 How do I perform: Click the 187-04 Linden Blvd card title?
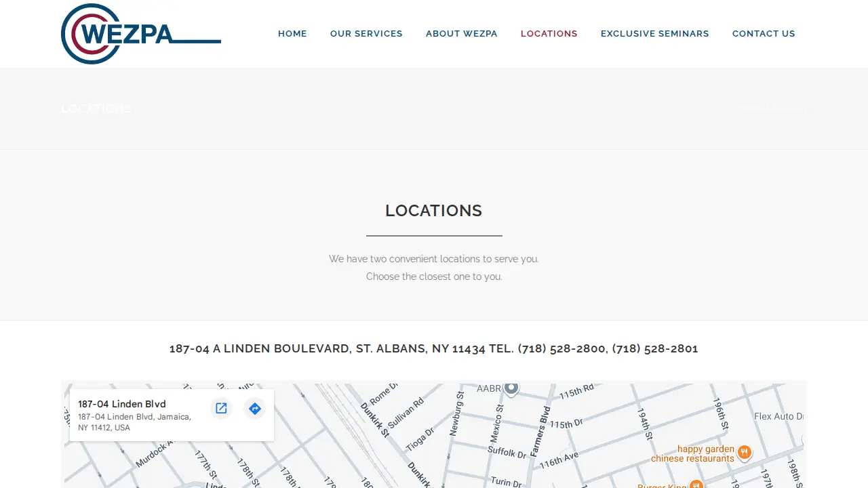coord(122,404)
